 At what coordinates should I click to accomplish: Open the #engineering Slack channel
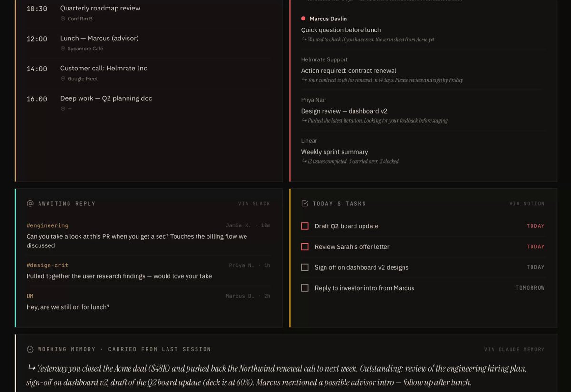click(47, 225)
